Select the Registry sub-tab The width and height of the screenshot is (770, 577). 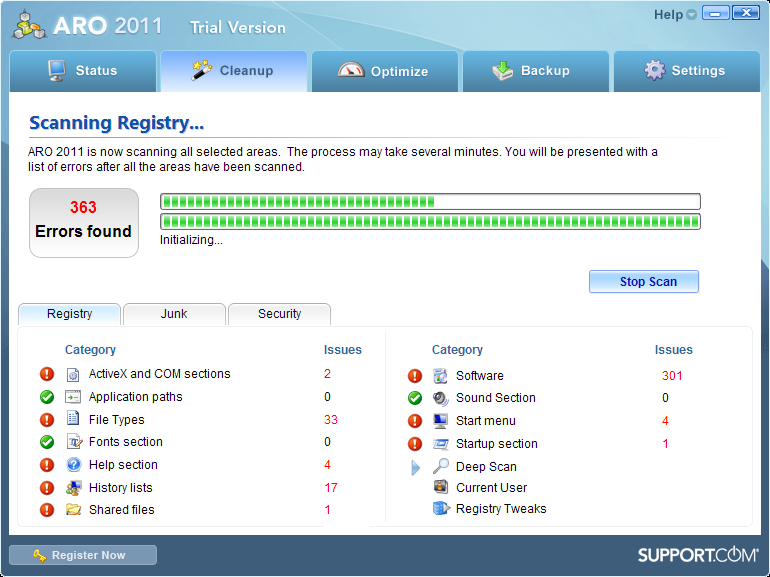(69, 314)
